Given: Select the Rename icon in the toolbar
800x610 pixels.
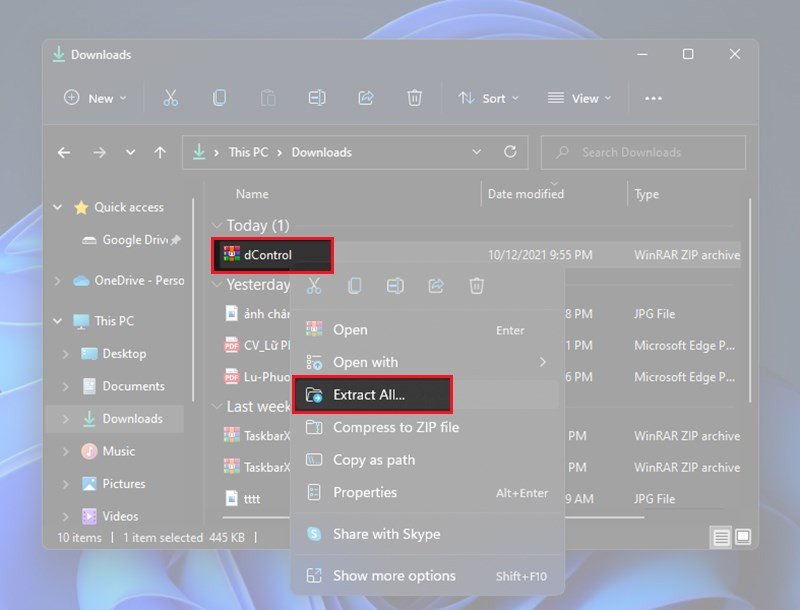Looking at the screenshot, I should point(317,97).
